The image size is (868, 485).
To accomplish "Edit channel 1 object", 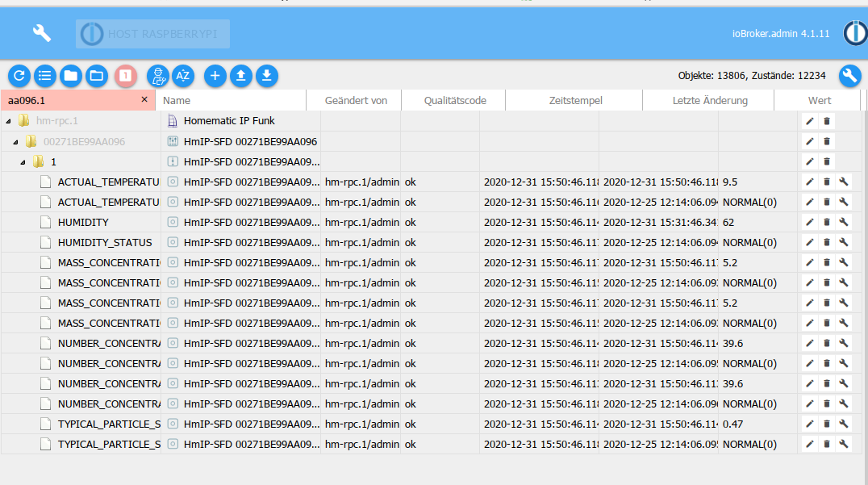I will [810, 161].
